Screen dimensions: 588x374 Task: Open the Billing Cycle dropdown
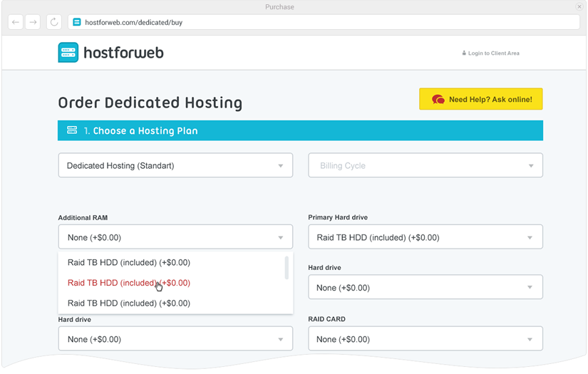pyautogui.click(x=425, y=165)
